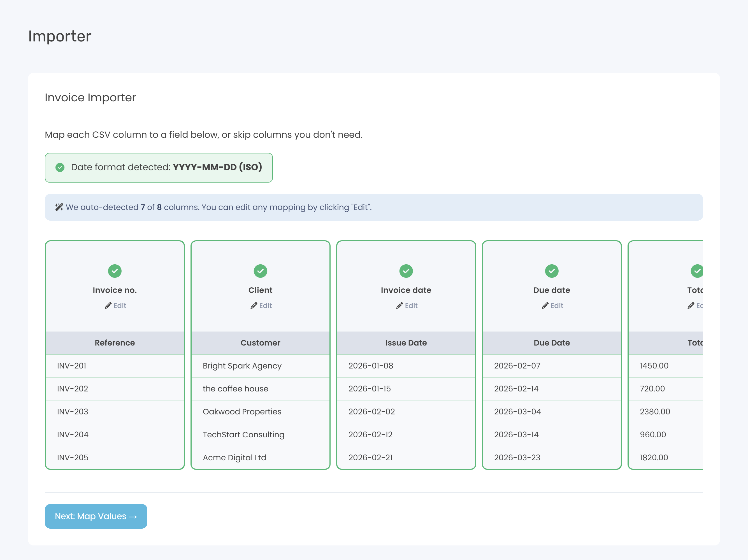Click the YYYY-MM-DD (ISO) format text
The image size is (748, 560).
point(217,167)
